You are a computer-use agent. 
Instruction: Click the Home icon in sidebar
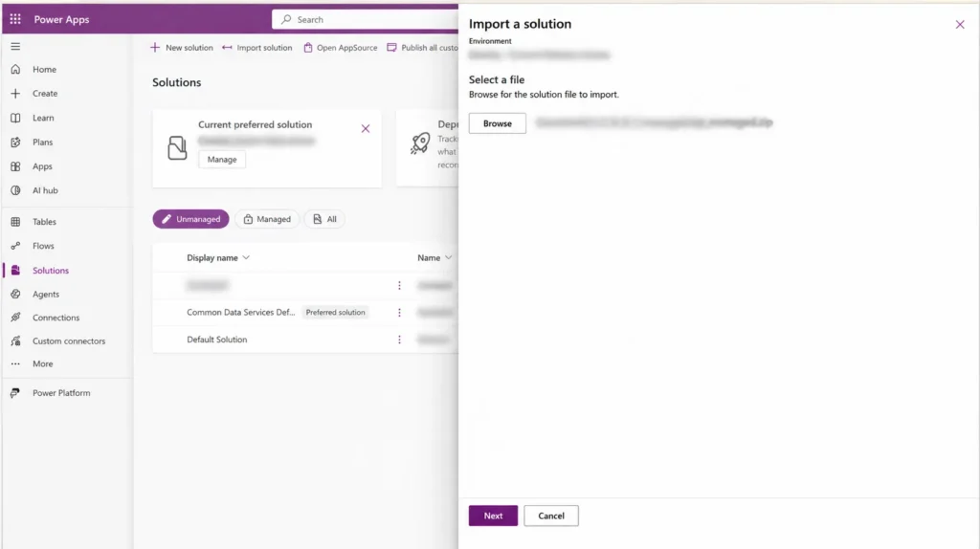coord(15,69)
